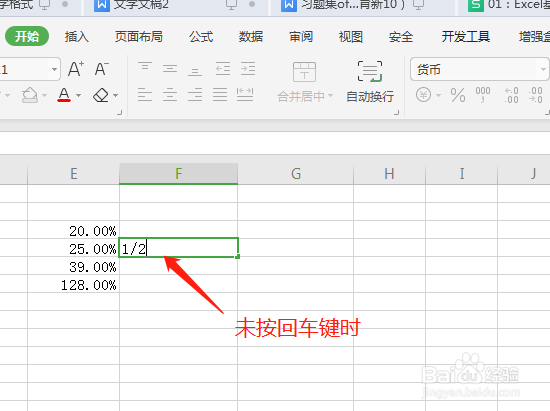The image size is (550, 411).
Task: Select column E header
Action: (73, 174)
